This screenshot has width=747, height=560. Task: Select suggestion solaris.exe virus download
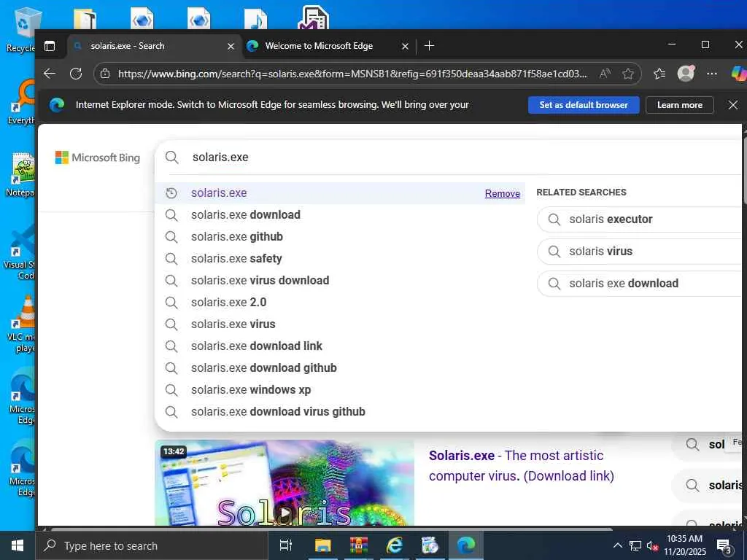[x=340, y=281]
